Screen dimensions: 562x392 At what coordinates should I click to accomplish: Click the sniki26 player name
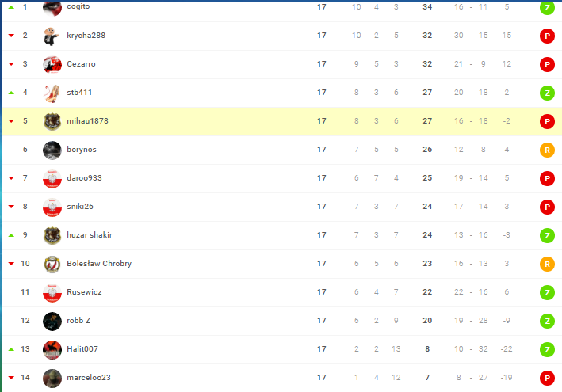(80, 206)
